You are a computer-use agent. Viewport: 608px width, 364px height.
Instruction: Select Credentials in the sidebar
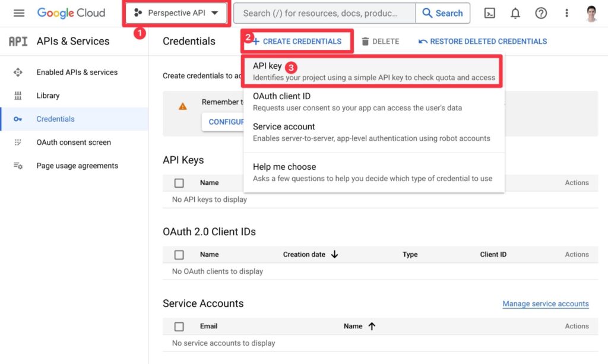point(74,119)
